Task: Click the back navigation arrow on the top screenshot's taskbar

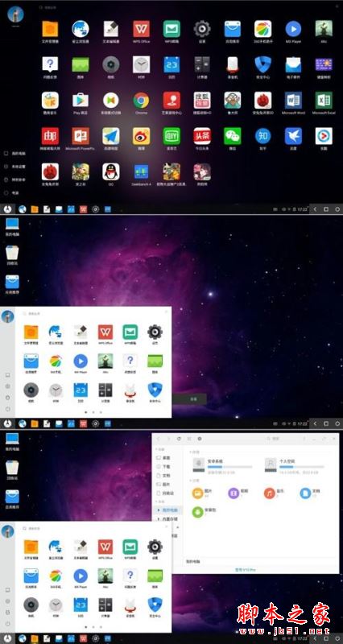Action: (315, 209)
